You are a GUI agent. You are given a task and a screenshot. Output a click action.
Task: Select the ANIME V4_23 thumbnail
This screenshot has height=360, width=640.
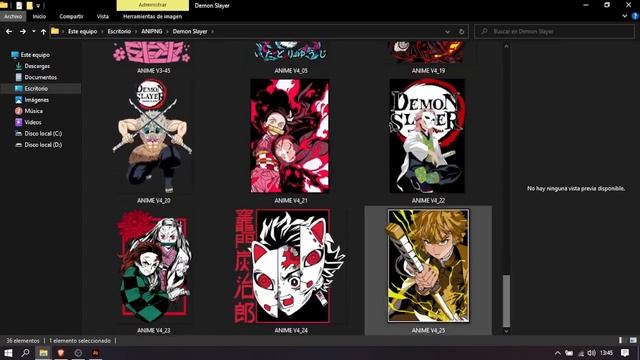pyautogui.click(x=153, y=266)
